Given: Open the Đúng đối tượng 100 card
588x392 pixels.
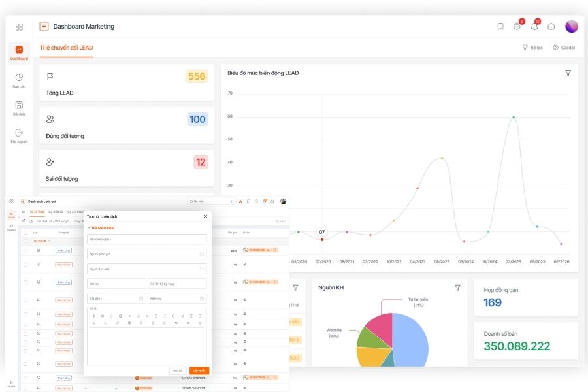Looking at the screenshot, I should tap(127, 125).
